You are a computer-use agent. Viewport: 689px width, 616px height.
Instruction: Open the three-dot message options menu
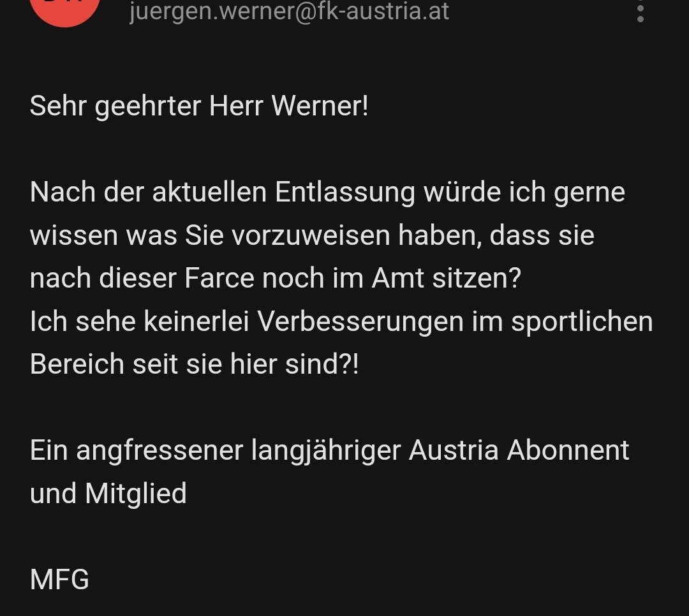641,13
